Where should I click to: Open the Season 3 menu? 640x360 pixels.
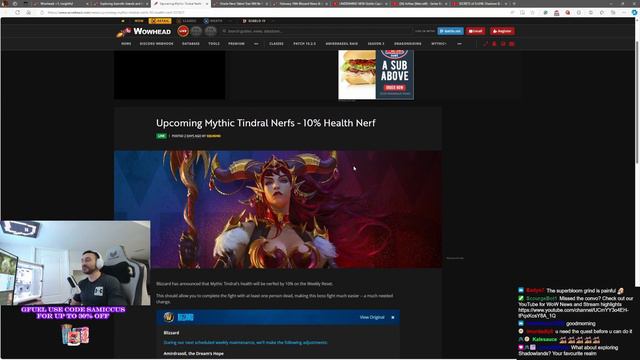[376, 44]
